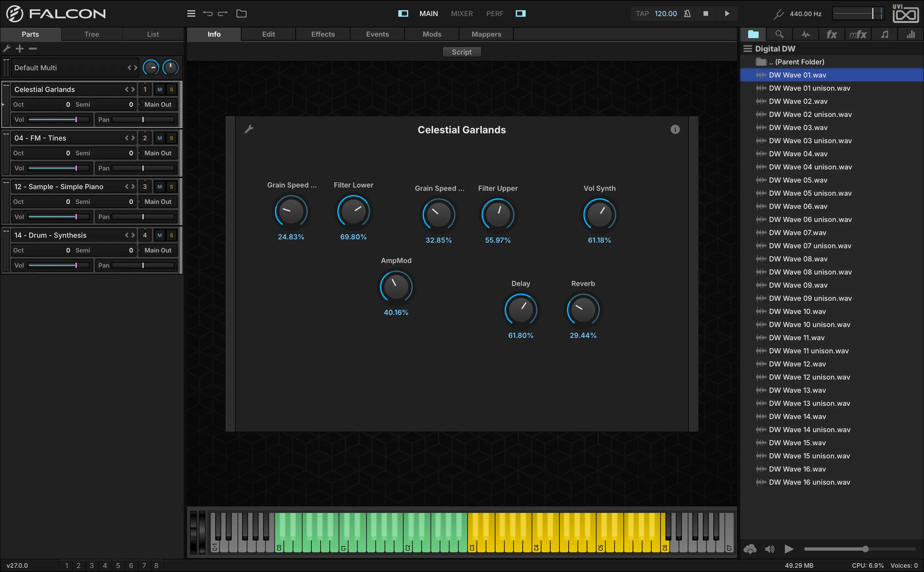
Task: Mute the 14 - Drum - Synthesis part
Action: coord(159,235)
